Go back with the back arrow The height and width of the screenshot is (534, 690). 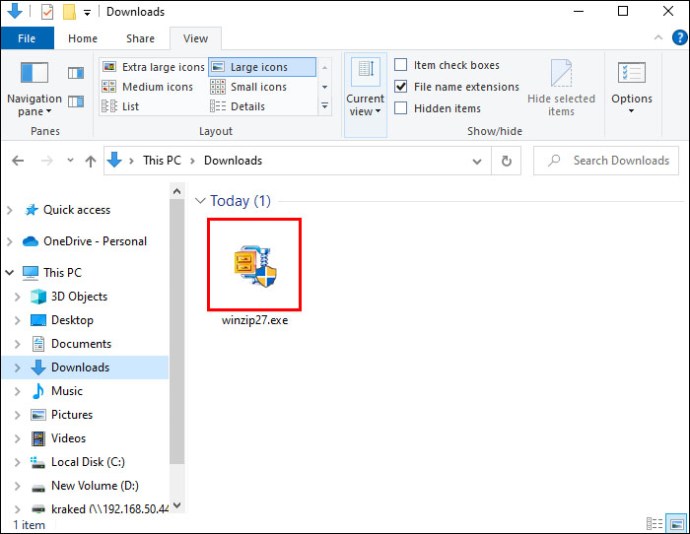coord(18,161)
